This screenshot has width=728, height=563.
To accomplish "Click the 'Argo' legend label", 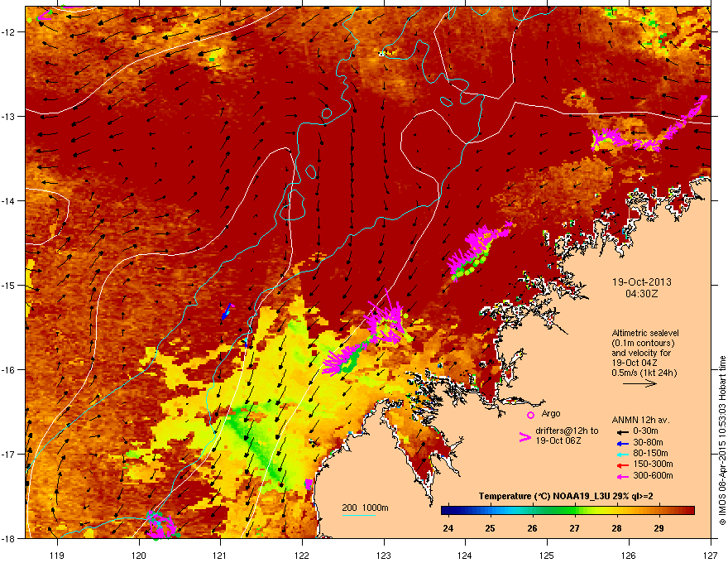I will click(x=551, y=413).
